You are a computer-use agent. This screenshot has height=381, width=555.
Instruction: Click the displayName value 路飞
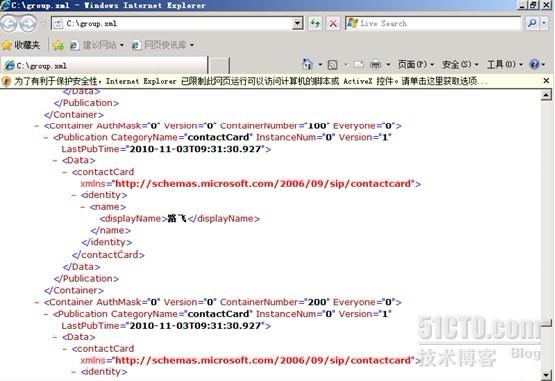(177, 218)
